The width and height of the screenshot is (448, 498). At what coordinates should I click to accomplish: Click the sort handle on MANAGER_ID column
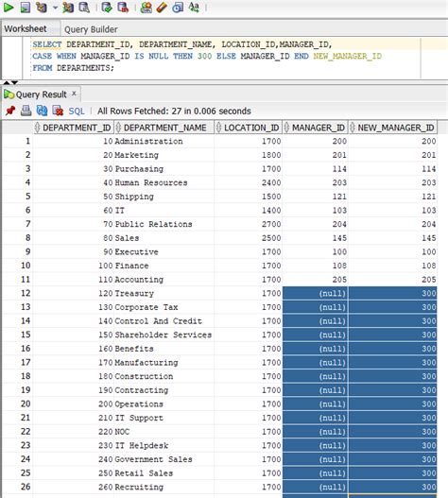coord(287,128)
